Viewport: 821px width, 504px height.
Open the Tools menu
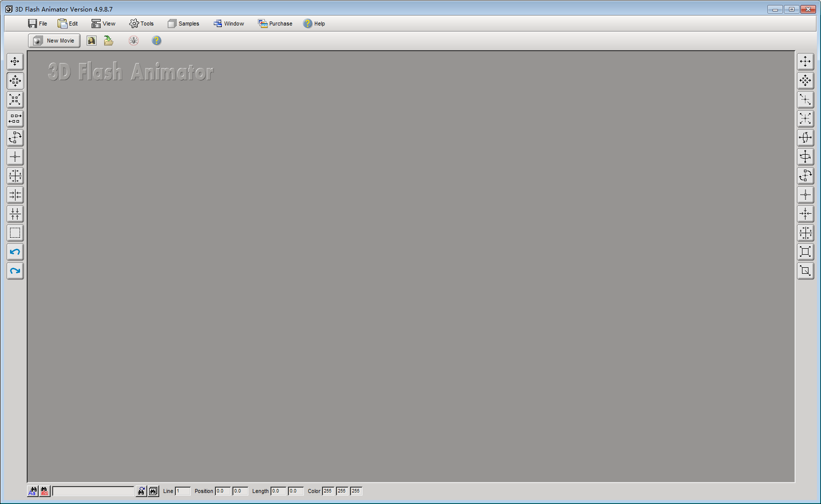(x=141, y=24)
